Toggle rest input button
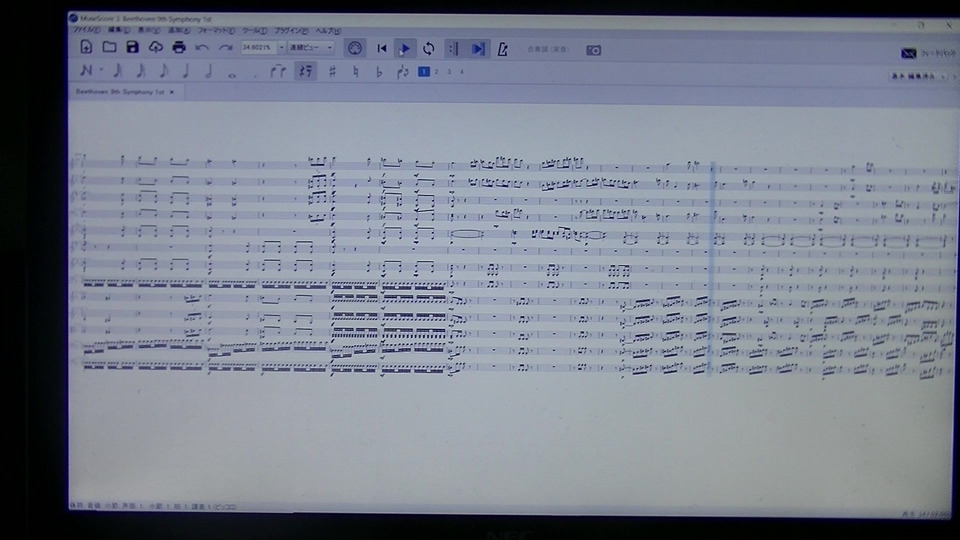 point(305,71)
